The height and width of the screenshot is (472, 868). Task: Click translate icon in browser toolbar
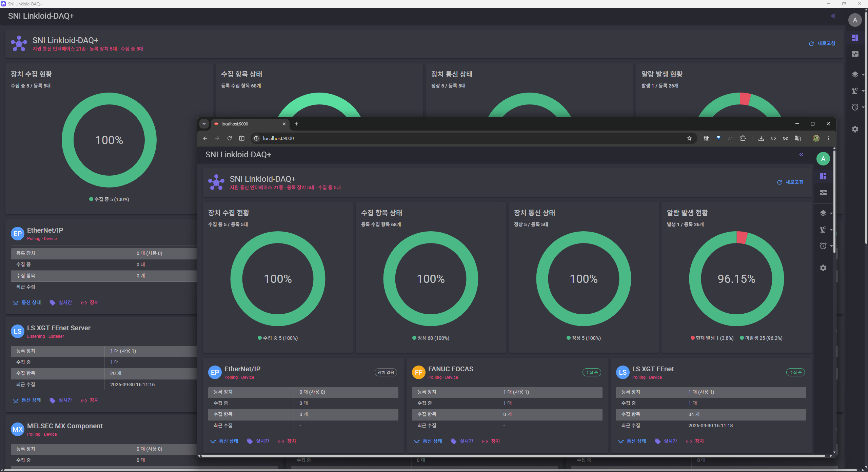point(797,138)
